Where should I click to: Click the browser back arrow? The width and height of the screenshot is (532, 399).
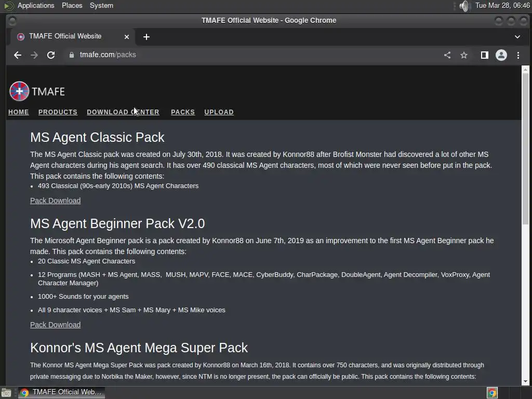(x=18, y=55)
